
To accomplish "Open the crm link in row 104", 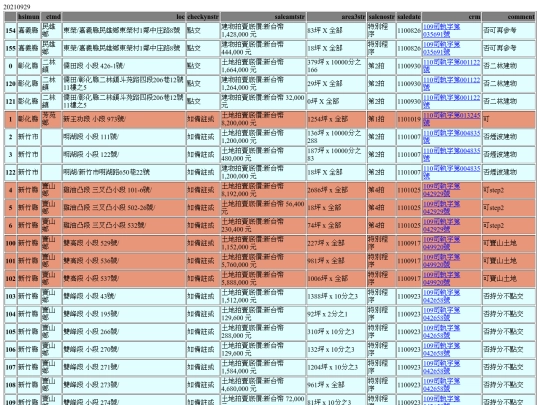I will click(x=441, y=314).
